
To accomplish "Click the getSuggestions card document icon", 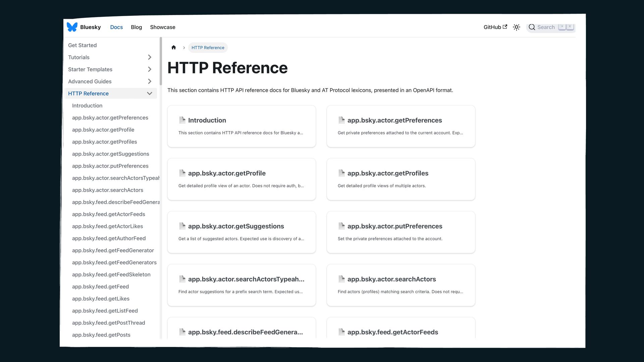I will [x=182, y=226].
